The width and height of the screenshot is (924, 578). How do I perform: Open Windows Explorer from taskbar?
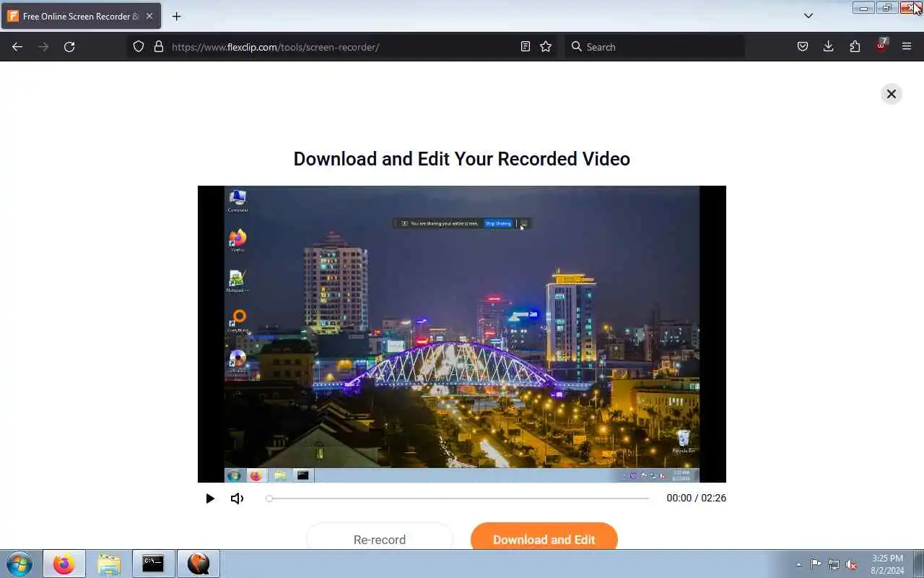[x=109, y=564]
